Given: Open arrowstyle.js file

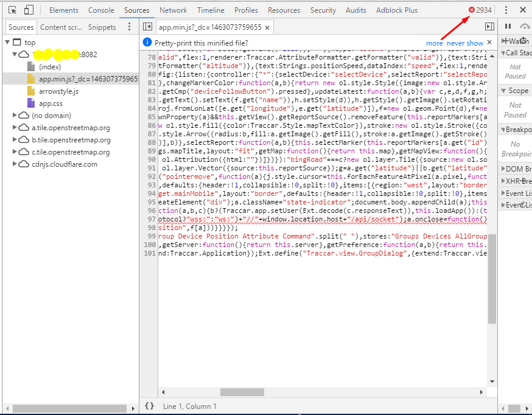Looking at the screenshot, I should click(58, 91).
